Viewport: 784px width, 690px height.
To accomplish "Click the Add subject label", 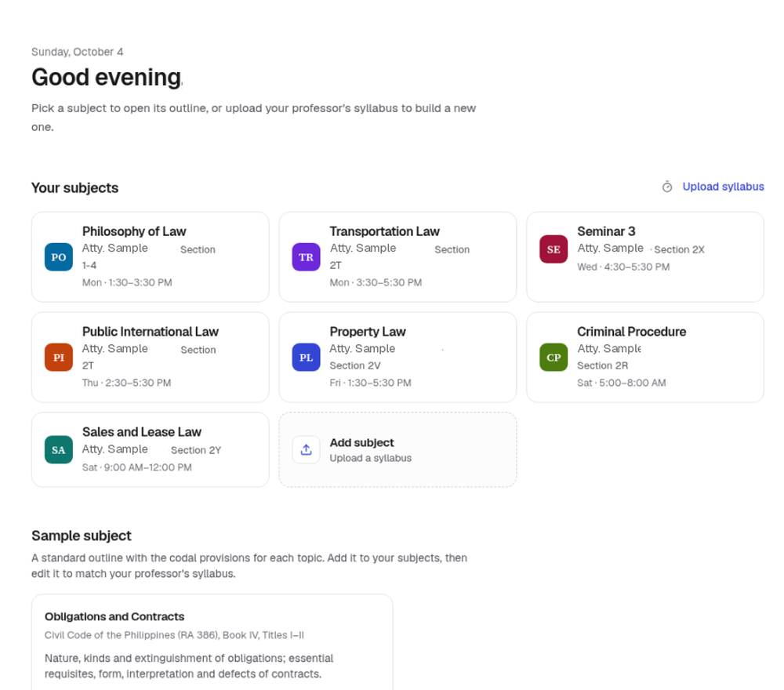I will point(361,442).
